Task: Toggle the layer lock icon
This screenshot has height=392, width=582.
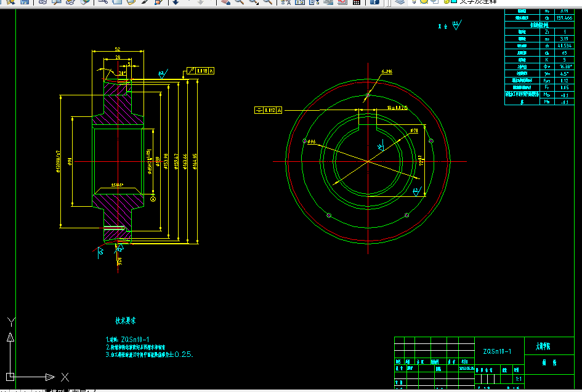Action: click(x=446, y=1)
